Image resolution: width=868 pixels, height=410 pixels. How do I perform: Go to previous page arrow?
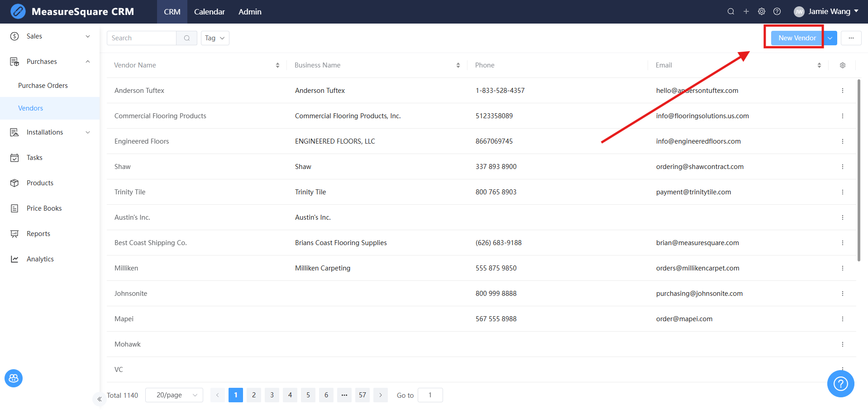(x=218, y=395)
